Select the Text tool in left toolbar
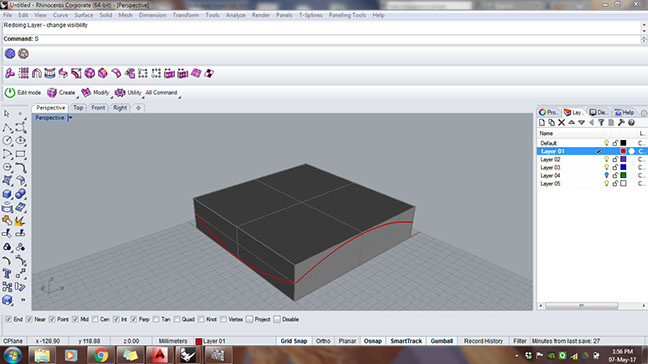This screenshot has width=648, height=364. (7, 273)
